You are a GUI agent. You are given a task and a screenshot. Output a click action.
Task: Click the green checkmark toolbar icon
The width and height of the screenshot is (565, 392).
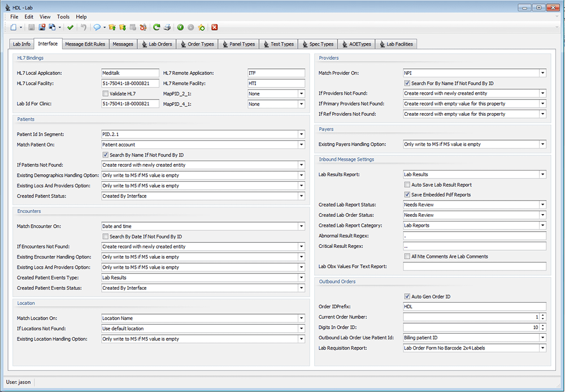point(70,27)
